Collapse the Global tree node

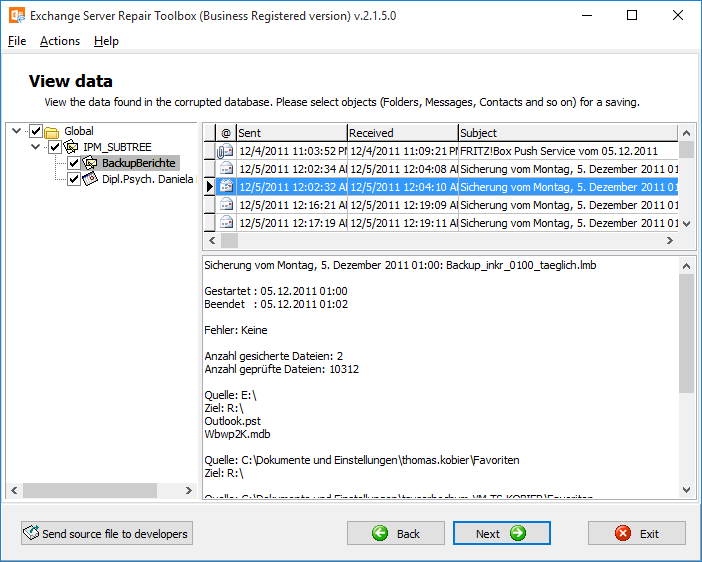point(17,131)
